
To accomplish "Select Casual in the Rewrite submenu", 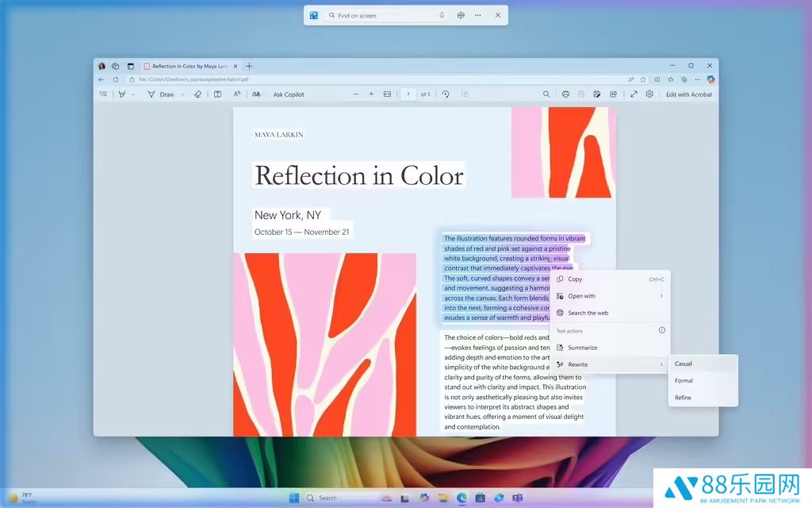I will [x=684, y=364].
